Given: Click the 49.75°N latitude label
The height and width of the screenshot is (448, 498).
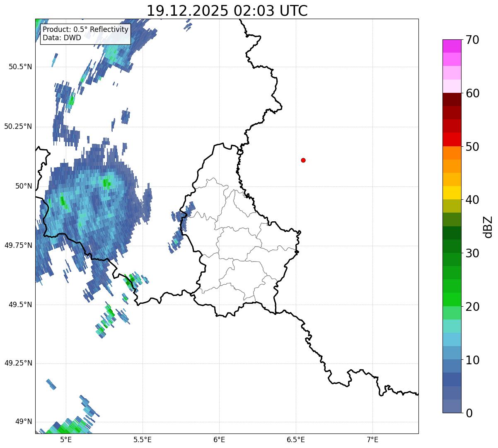Looking at the screenshot, I should [x=18, y=245].
